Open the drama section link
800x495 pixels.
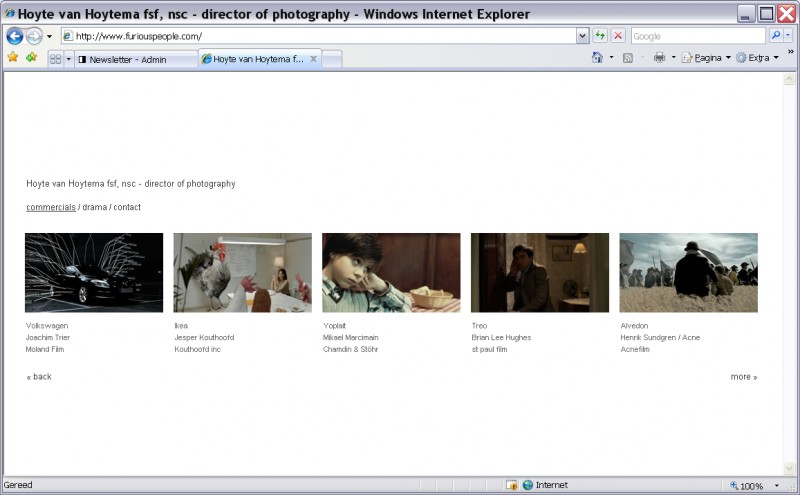click(x=95, y=207)
